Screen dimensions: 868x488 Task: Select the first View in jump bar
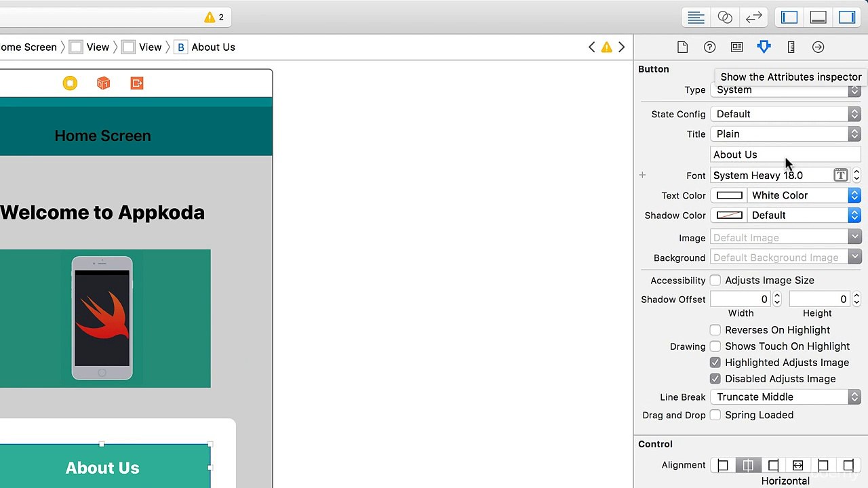(90, 47)
